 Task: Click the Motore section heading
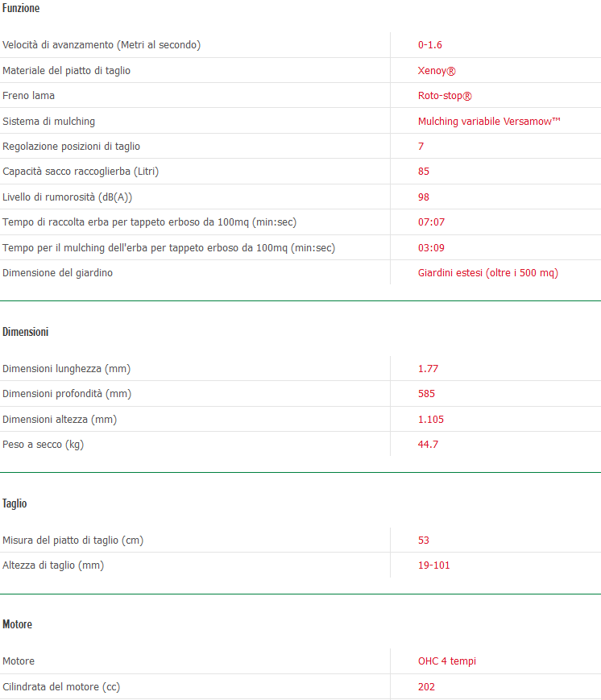(17, 624)
